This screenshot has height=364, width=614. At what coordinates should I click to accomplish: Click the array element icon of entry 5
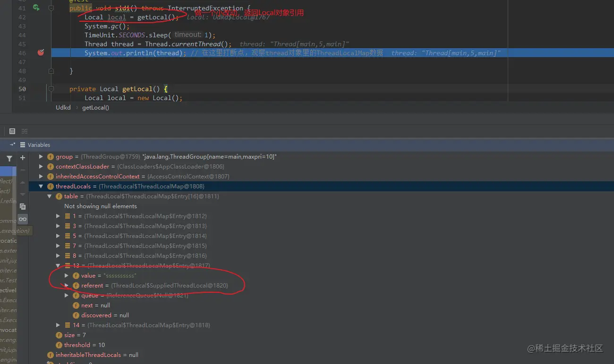(x=68, y=236)
